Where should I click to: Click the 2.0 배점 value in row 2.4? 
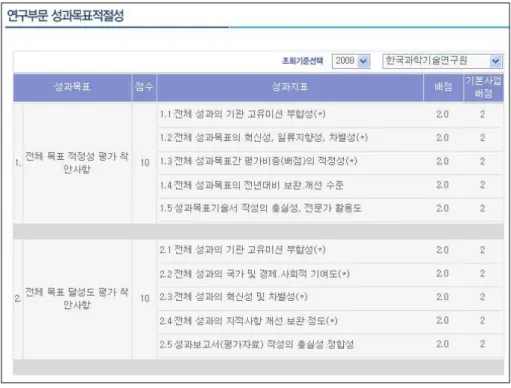tap(442, 321)
